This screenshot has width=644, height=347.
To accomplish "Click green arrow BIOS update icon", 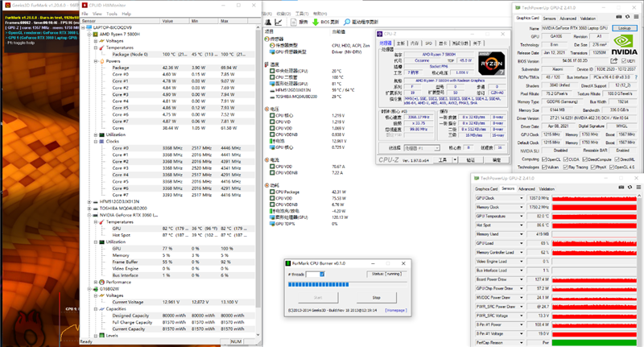I will coord(316,23).
